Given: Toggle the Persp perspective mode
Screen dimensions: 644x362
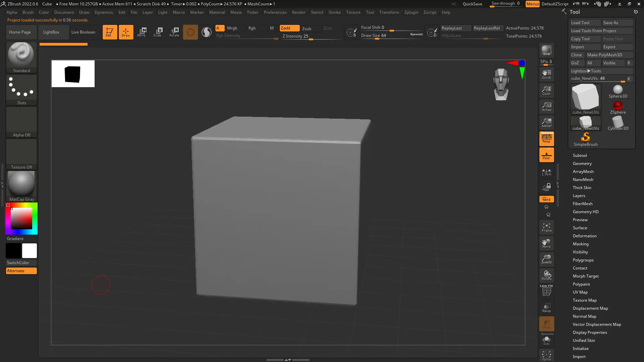Looking at the screenshot, I should click(x=546, y=138).
